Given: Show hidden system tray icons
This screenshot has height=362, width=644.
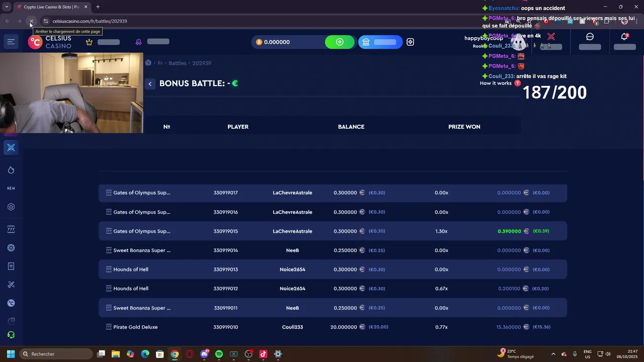Looking at the screenshot, I should pos(553,354).
